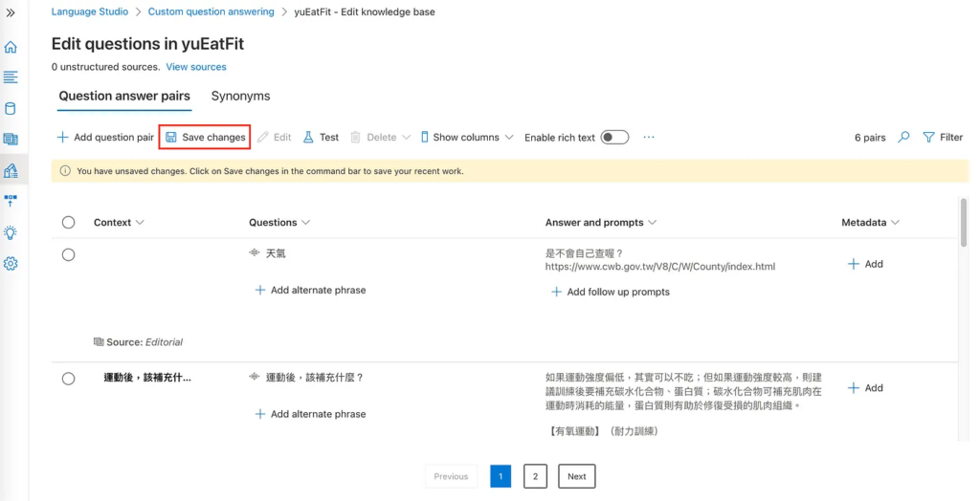Click the search magnifier icon
The width and height of the screenshot is (980, 501).
(x=903, y=138)
